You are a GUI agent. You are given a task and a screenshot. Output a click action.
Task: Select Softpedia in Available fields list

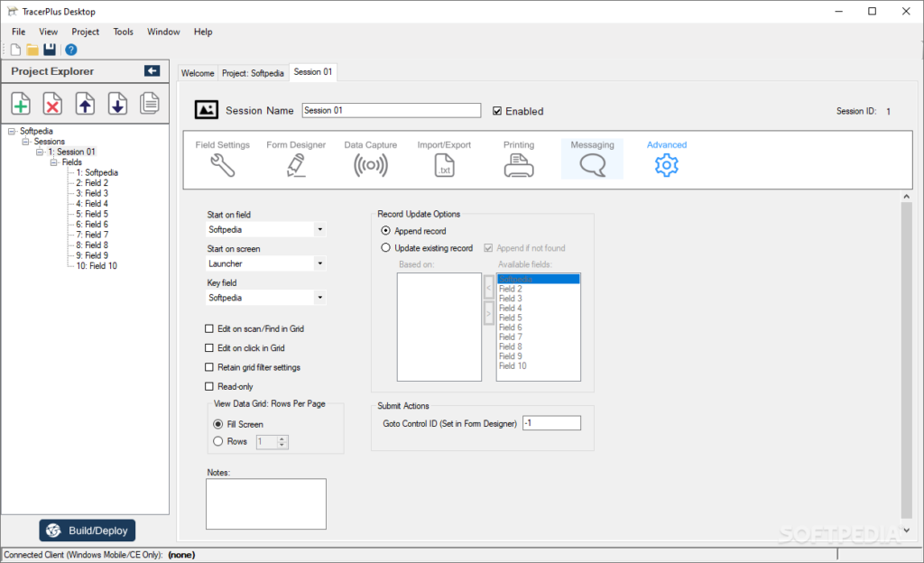(539, 279)
